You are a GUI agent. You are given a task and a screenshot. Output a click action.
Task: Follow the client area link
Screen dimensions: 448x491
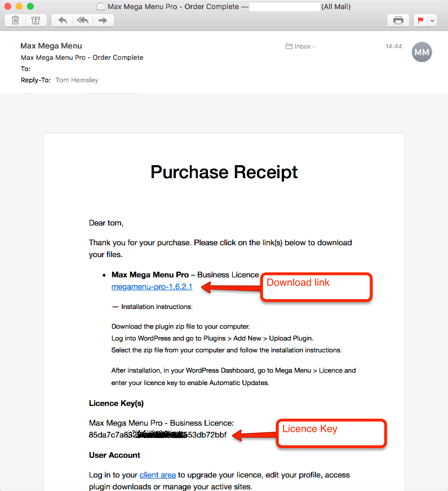158,475
